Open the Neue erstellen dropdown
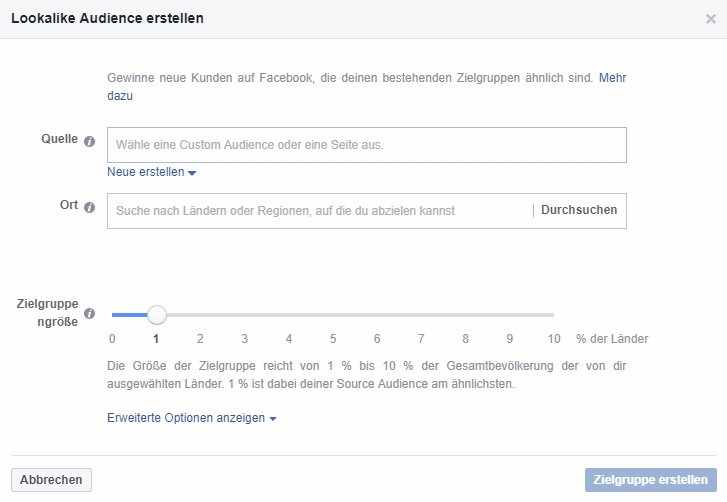The image size is (727, 502). click(151, 172)
